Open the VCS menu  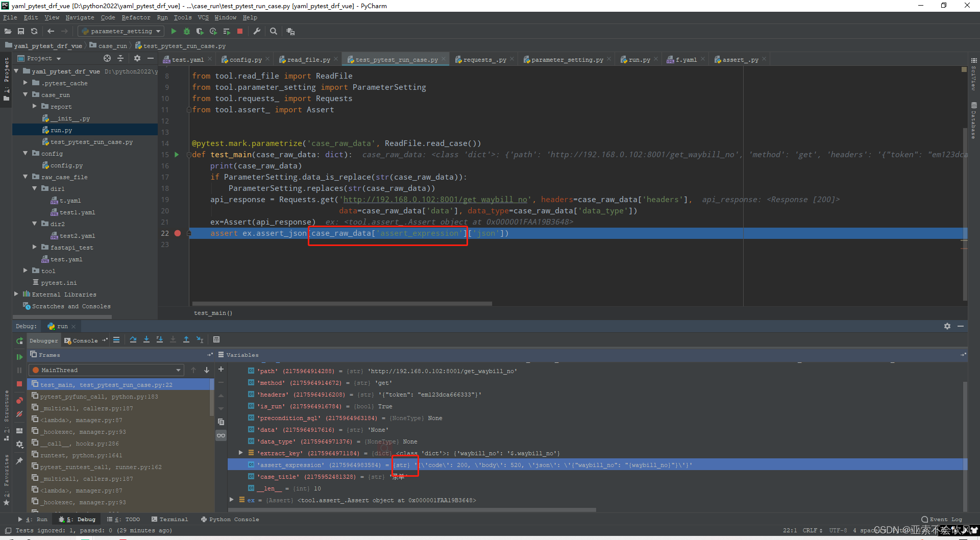(203, 17)
